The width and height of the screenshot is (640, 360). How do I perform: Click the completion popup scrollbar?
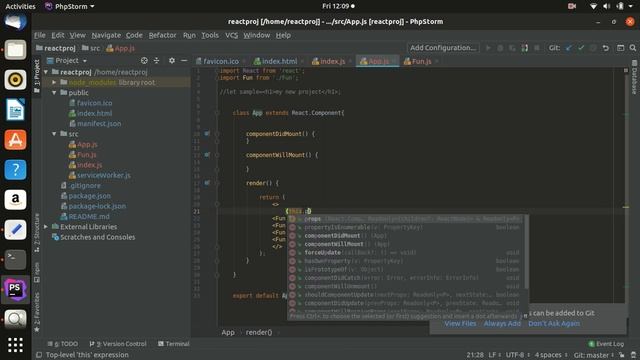(526, 252)
